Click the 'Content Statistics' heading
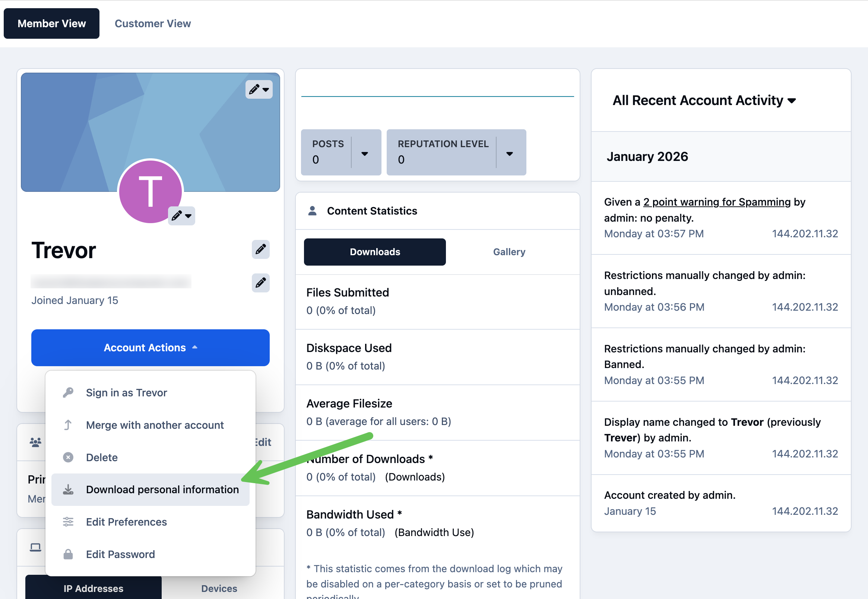The image size is (868, 599). [372, 211]
